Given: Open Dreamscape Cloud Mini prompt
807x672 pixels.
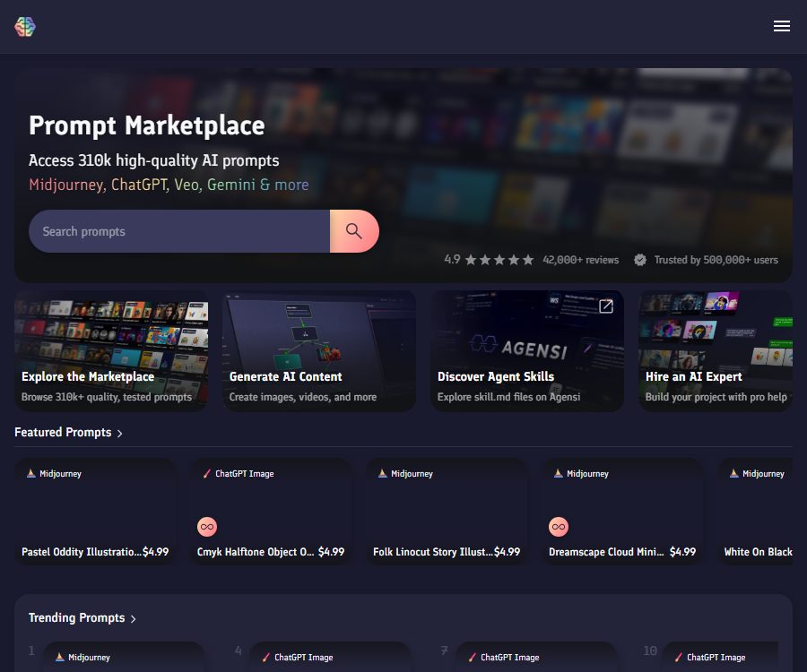Looking at the screenshot, I should [x=622, y=512].
